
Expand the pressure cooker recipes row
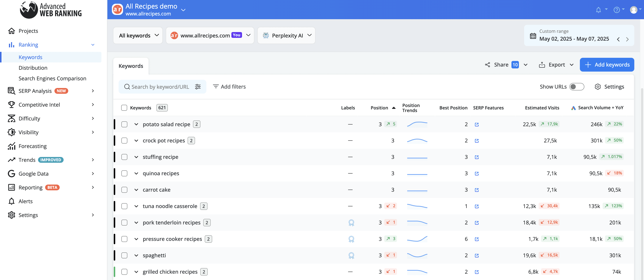pyautogui.click(x=136, y=239)
